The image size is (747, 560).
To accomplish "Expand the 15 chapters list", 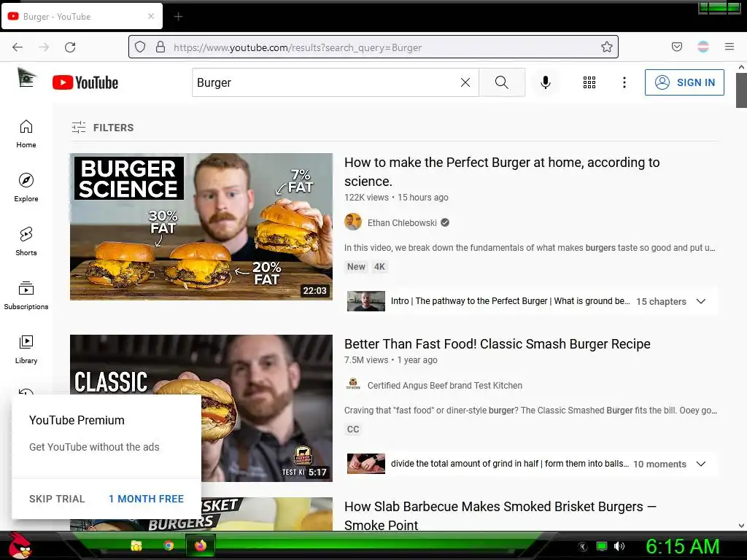I will (701, 301).
